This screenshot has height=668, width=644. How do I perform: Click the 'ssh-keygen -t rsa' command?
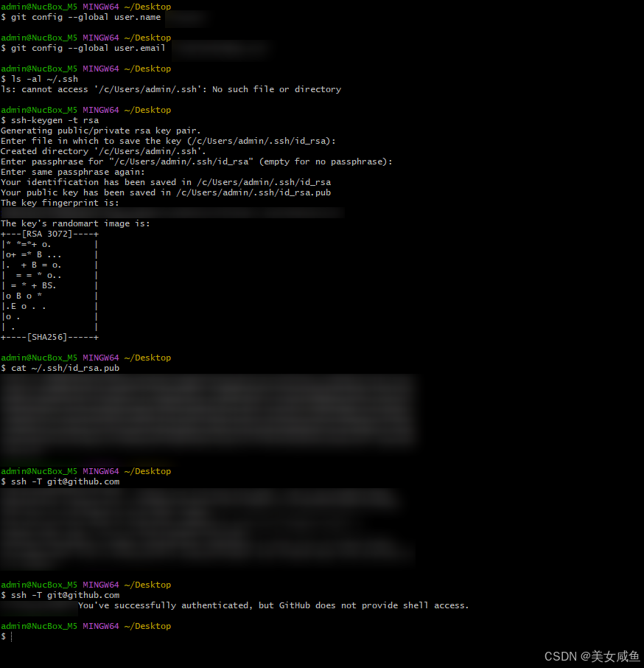pyautogui.click(x=55, y=120)
